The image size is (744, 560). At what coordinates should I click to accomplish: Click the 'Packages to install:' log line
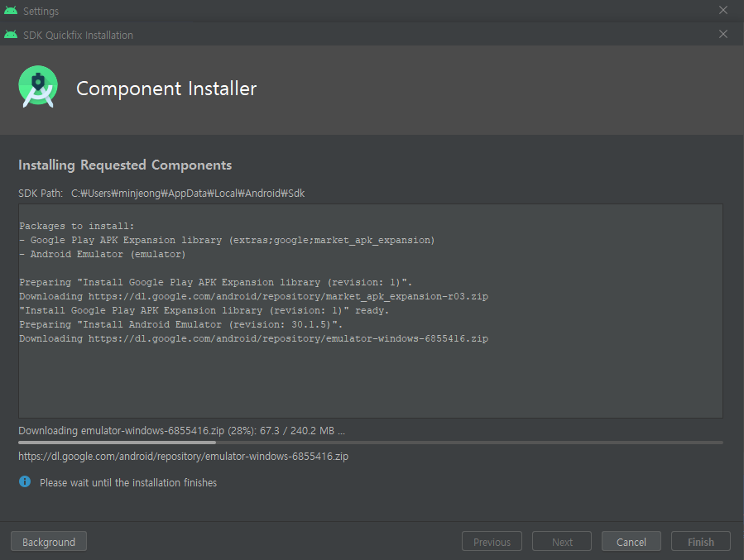77,226
